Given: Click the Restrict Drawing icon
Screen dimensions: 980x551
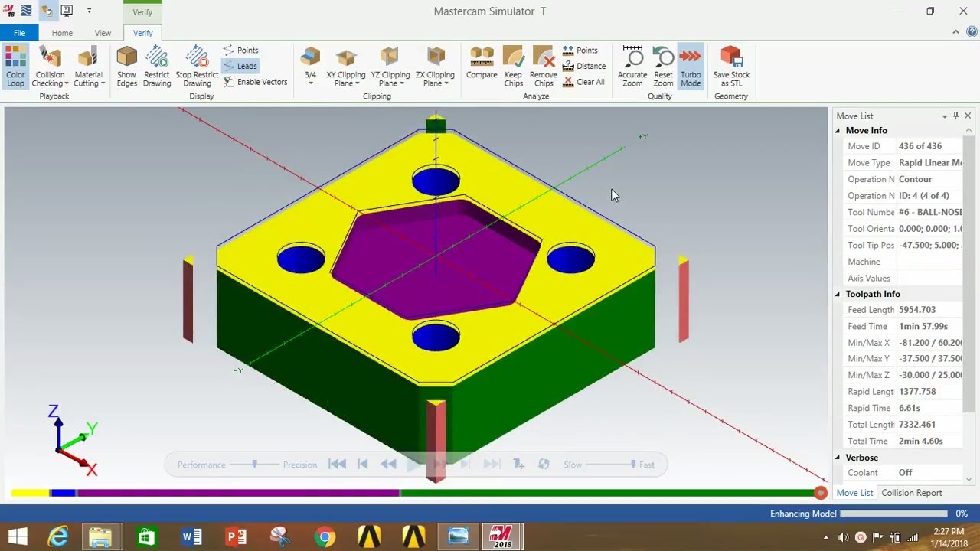Looking at the screenshot, I should coord(157,67).
